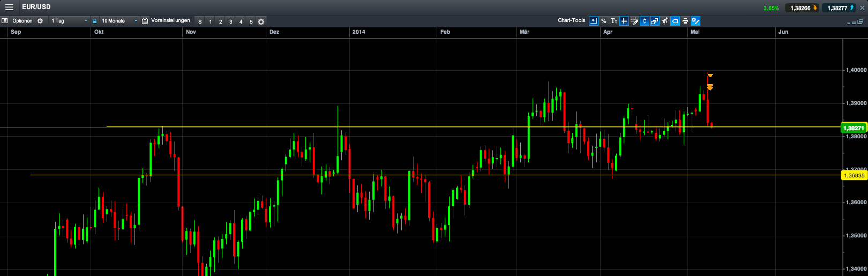Image resolution: width=868 pixels, height=276 pixels.
Task: Click the Jun month label
Action: (x=783, y=32)
